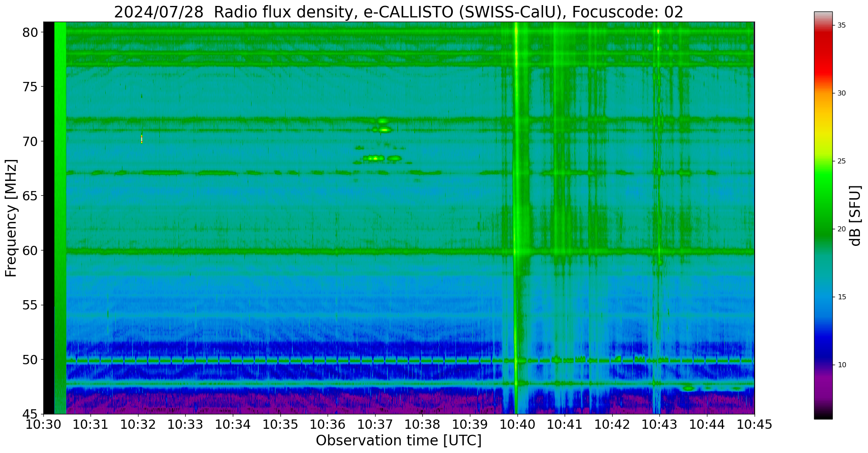
Task: Click the 10:32 time tick label
Action: click(x=138, y=425)
